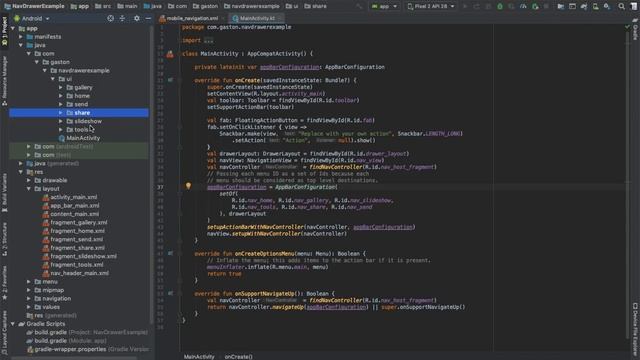Click override gutter icon beside onCreate
640x360 pixels.
pyautogui.click(x=170, y=80)
